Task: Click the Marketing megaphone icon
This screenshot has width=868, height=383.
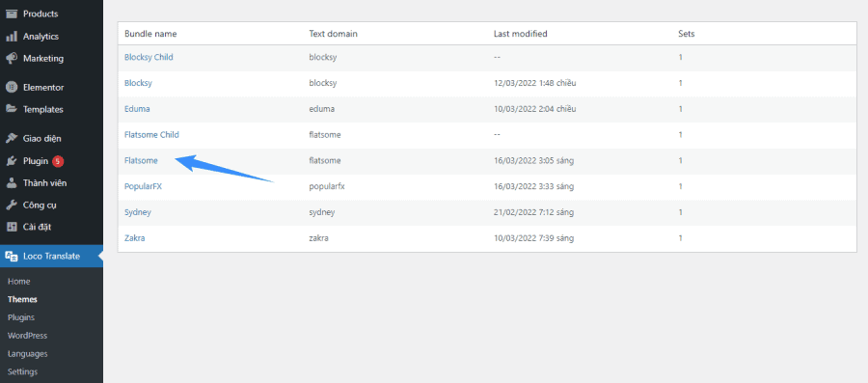Action: point(11,58)
